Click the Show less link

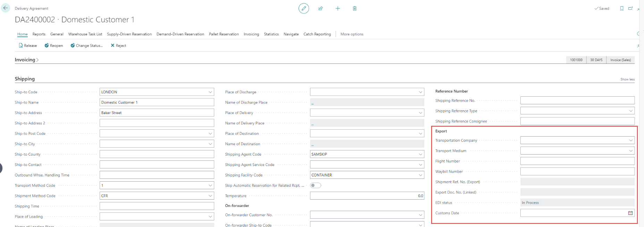tap(627, 79)
